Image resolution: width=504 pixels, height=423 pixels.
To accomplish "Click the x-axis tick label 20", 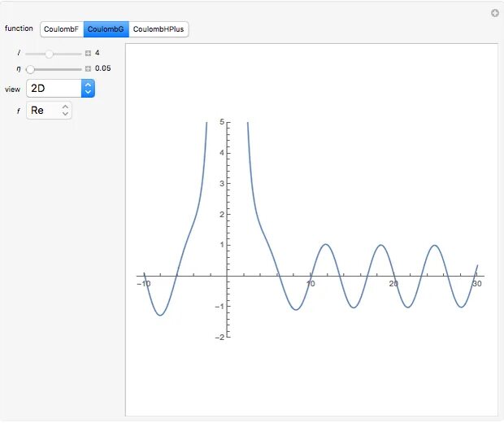I will click(393, 284).
